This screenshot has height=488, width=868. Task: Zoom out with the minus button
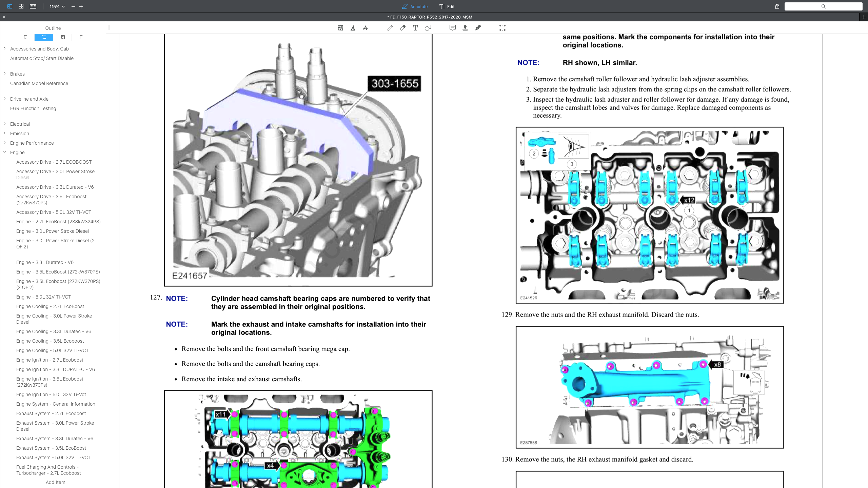73,6
